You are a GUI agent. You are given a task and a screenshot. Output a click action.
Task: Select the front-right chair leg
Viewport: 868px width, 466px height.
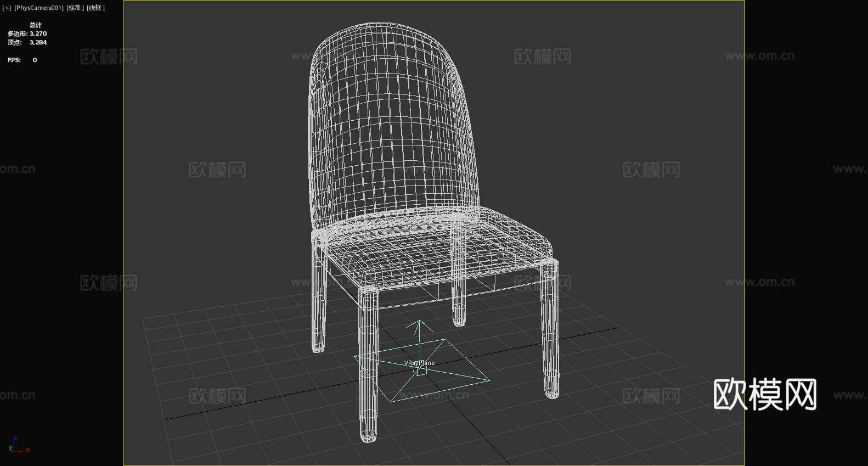point(550,328)
